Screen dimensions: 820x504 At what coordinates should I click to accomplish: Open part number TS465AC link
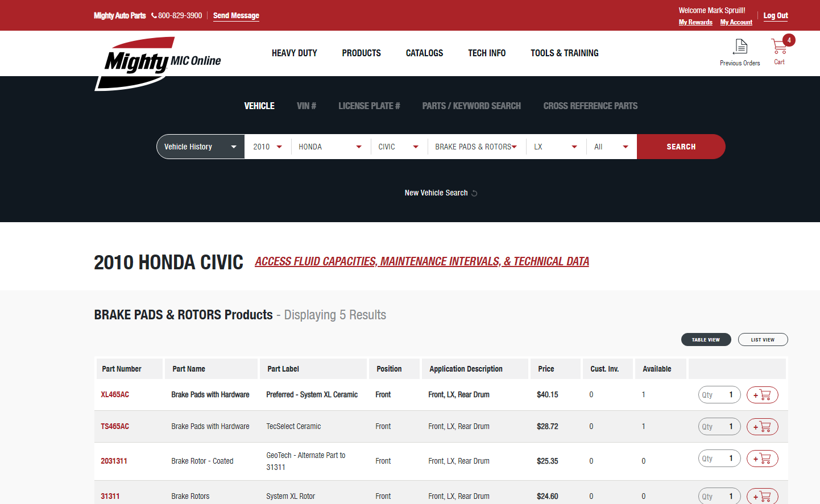point(115,427)
